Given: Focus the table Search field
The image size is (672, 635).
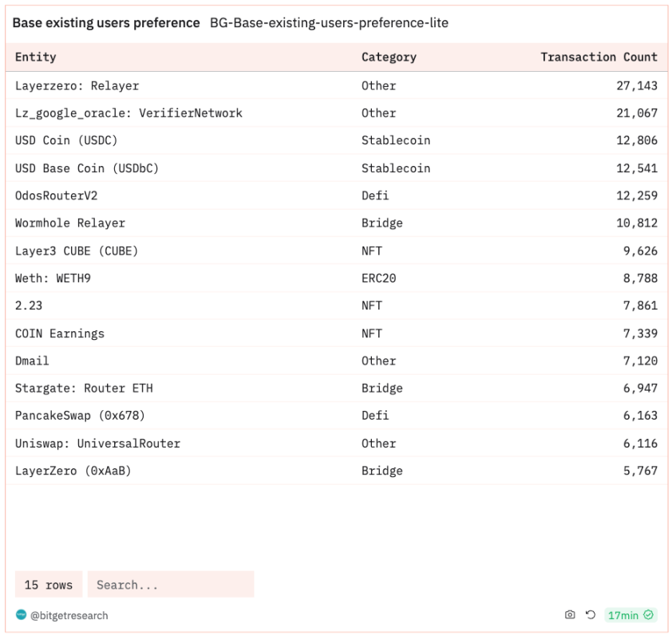Looking at the screenshot, I should pos(170,585).
